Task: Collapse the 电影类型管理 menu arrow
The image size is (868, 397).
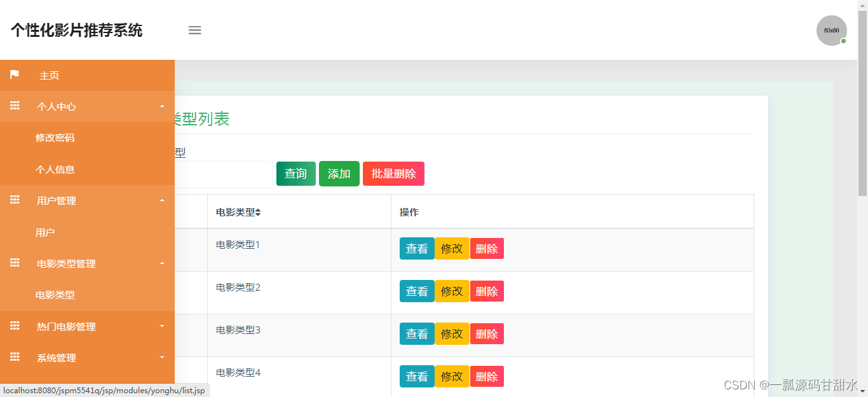Action: point(162,263)
